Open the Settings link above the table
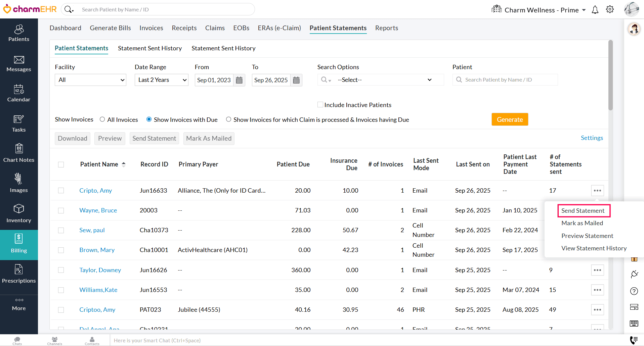Screen dimensions: 644x346 tap(592, 138)
